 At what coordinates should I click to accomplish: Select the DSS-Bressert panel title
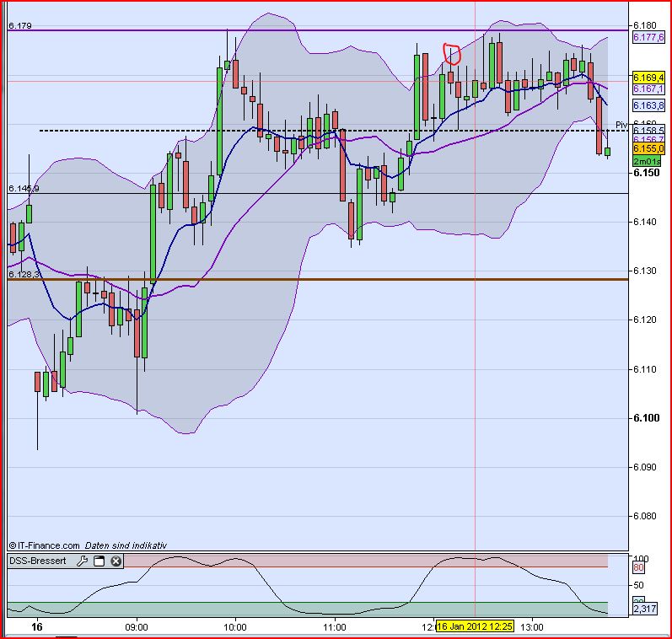coord(38,561)
